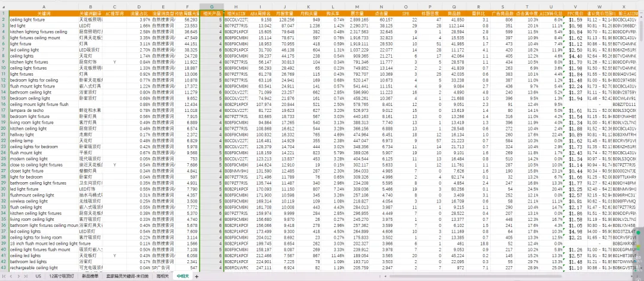Select the cell 'ceiling light fixture'
Screen dimensions: 644x281
44,19
